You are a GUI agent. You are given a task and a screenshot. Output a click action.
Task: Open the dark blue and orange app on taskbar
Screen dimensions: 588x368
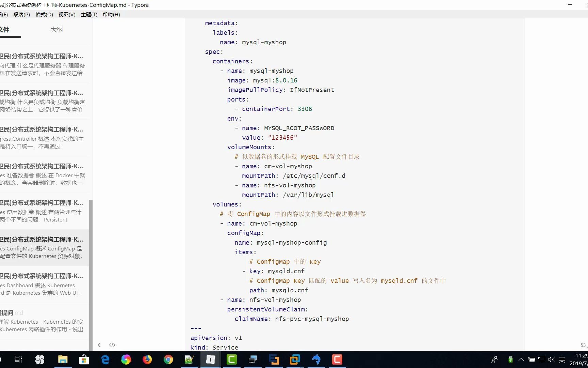pyautogui.click(x=274, y=359)
